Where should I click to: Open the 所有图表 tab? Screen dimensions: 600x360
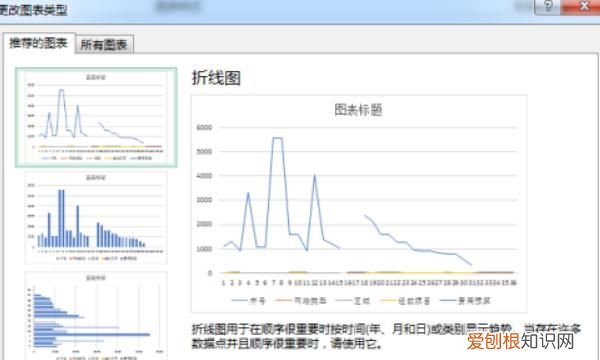point(104,45)
